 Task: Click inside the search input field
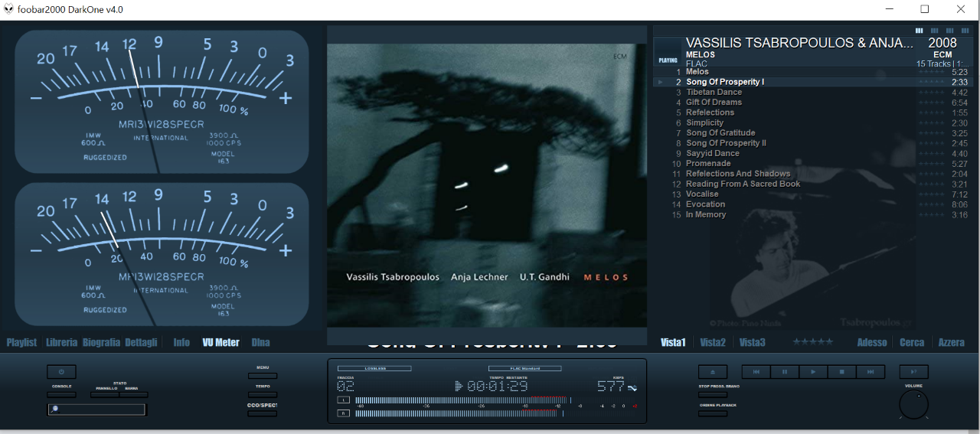(96, 410)
